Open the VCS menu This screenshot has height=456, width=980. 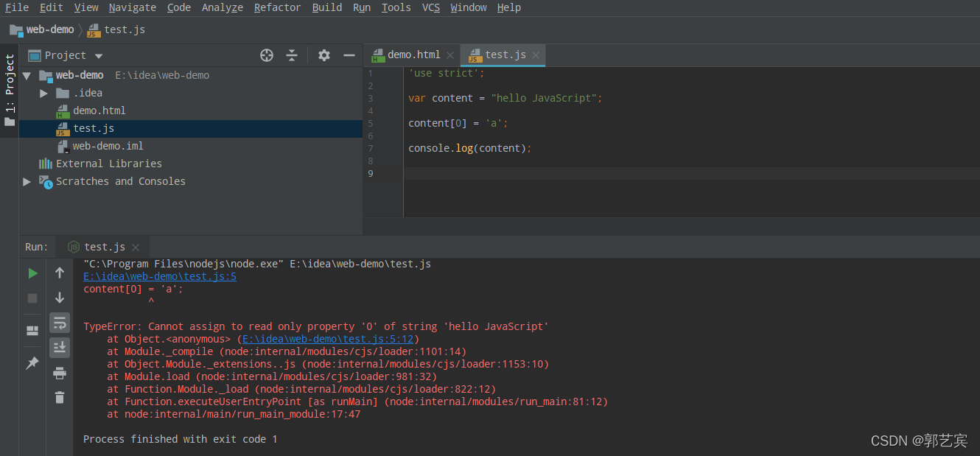(431, 7)
